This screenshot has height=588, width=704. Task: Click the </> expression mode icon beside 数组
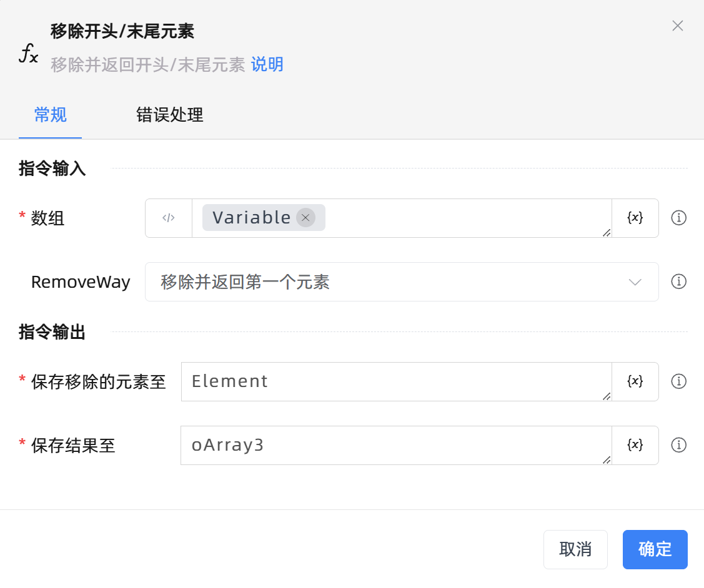tap(168, 217)
